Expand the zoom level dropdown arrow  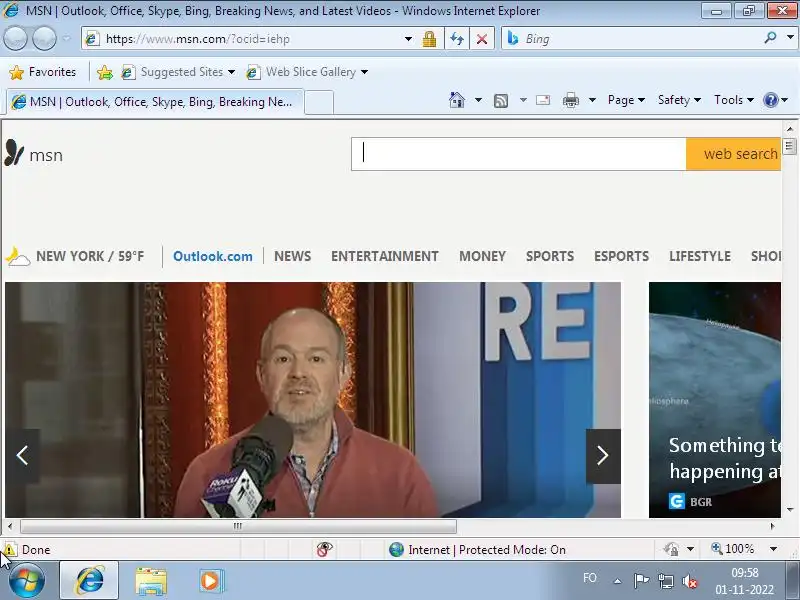click(773, 549)
